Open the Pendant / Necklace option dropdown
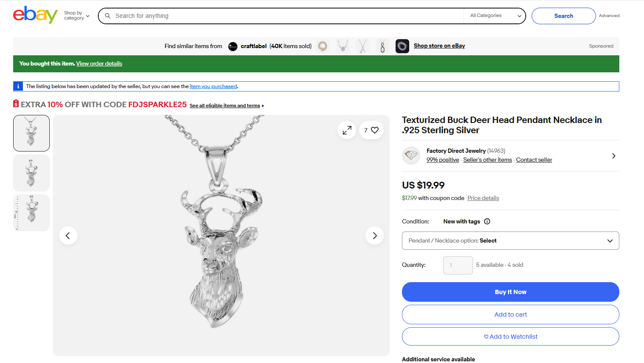 tap(510, 241)
